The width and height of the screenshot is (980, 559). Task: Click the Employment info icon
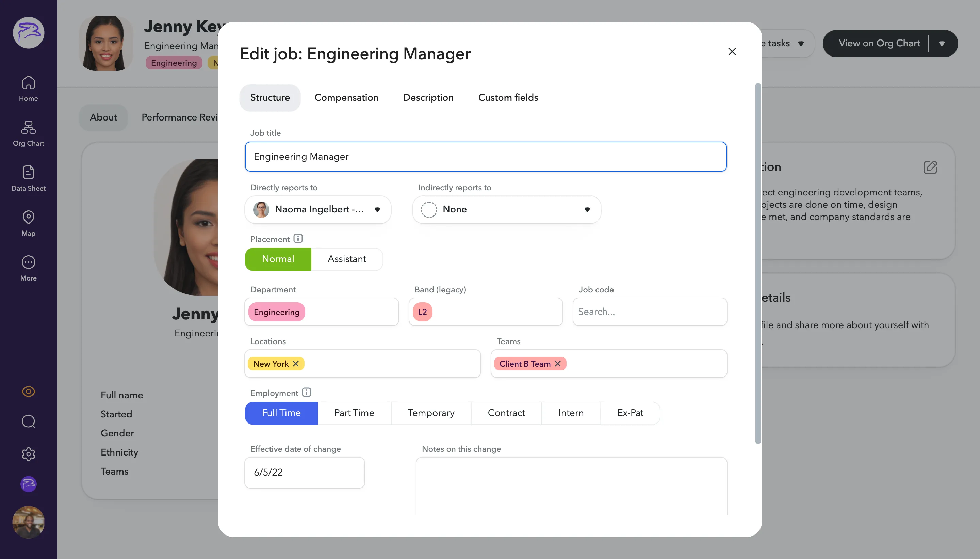click(306, 392)
